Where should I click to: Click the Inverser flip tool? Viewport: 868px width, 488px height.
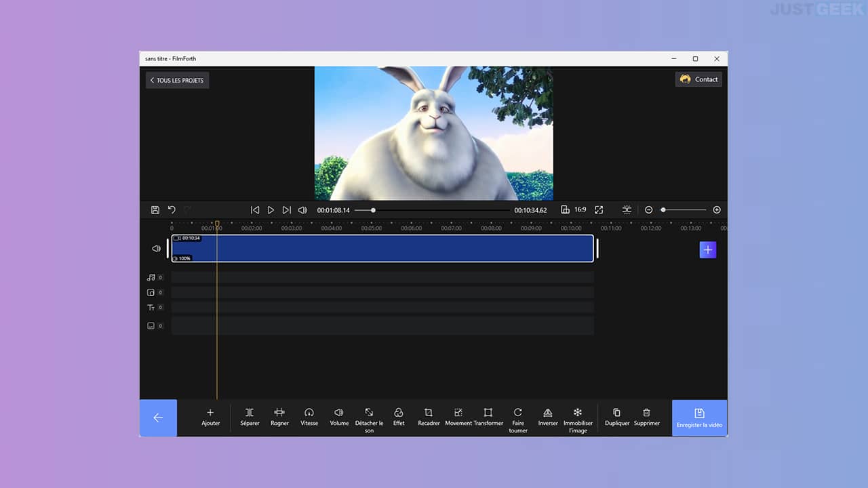(548, 417)
